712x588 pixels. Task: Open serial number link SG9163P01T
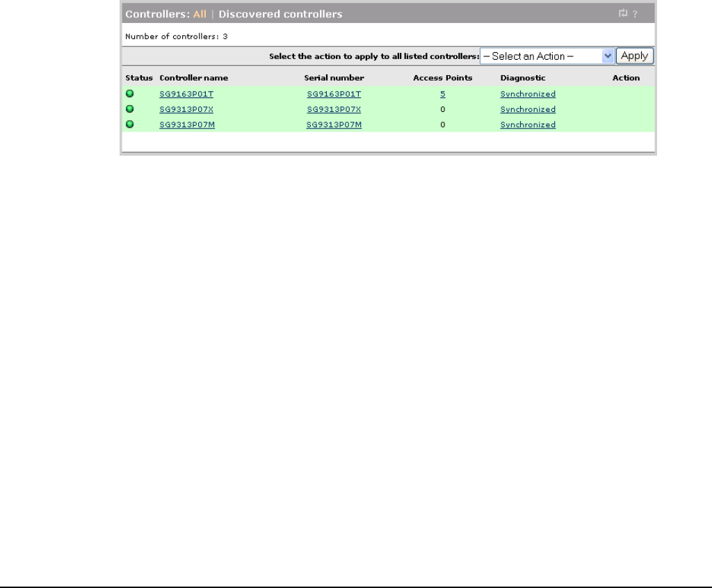[334, 94]
